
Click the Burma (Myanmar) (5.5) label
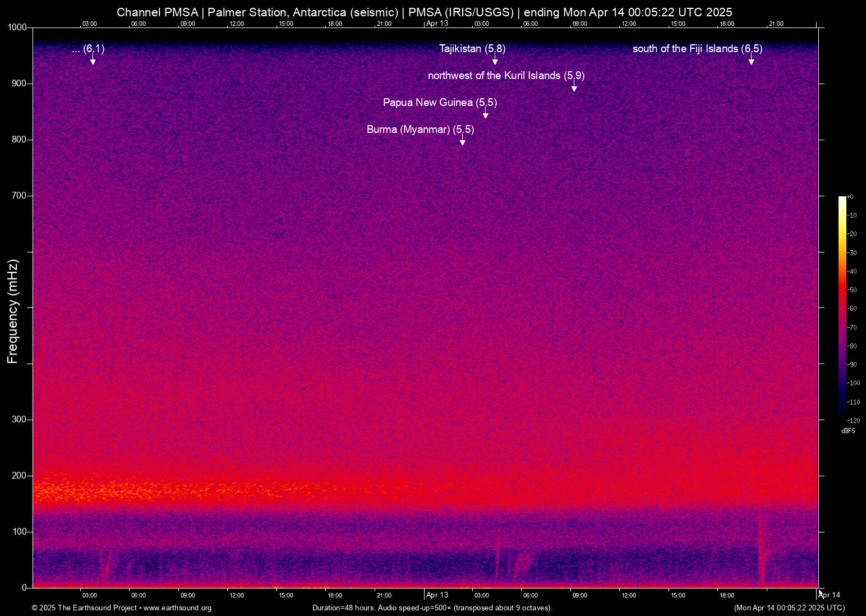(420, 130)
